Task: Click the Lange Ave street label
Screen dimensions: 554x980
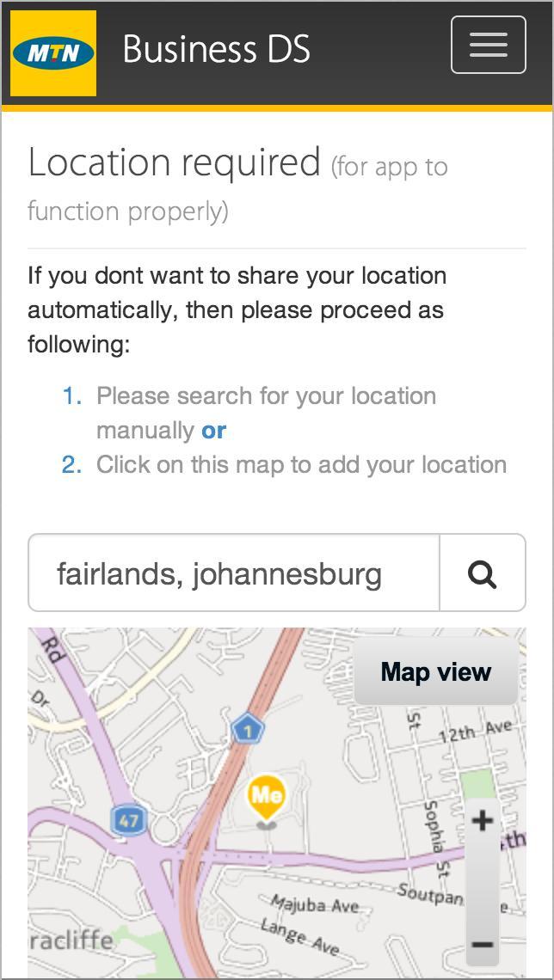Action: point(300,935)
